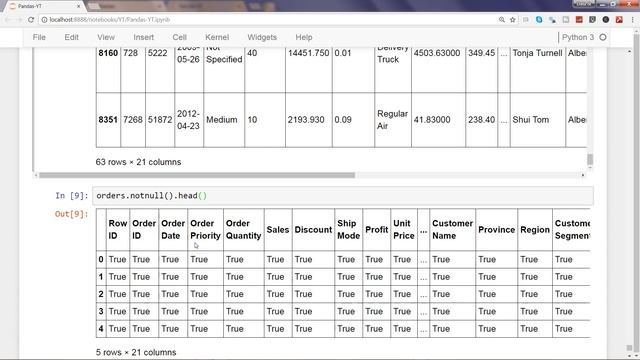Image resolution: width=640 pixels, height=360 pixels.
Task: Go back in browser history
Action: [x=8, y=20]
